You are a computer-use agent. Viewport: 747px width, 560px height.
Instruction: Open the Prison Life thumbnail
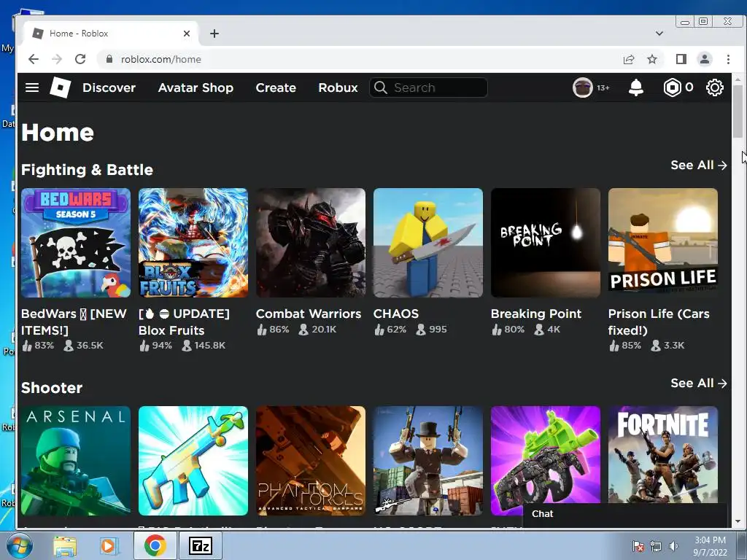(x=662, y=243)
